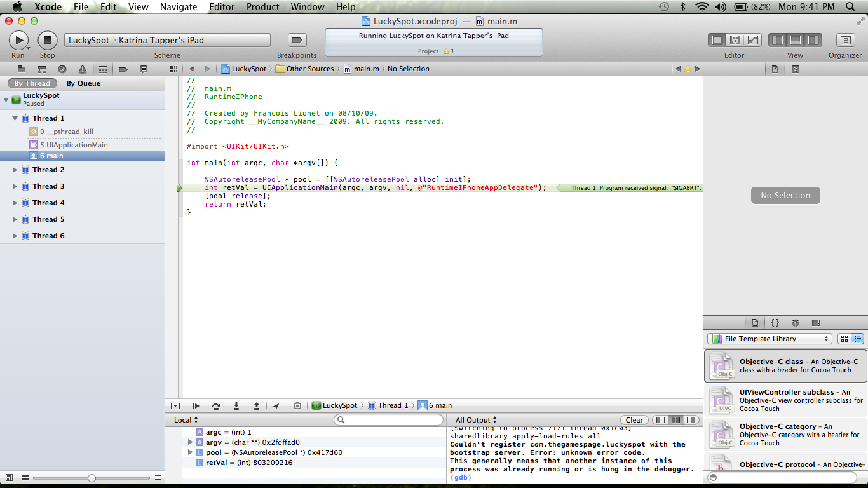Select stack frame 6 main
The width and height of the screenshot is (868, 488).
click(x=82, y=156)
